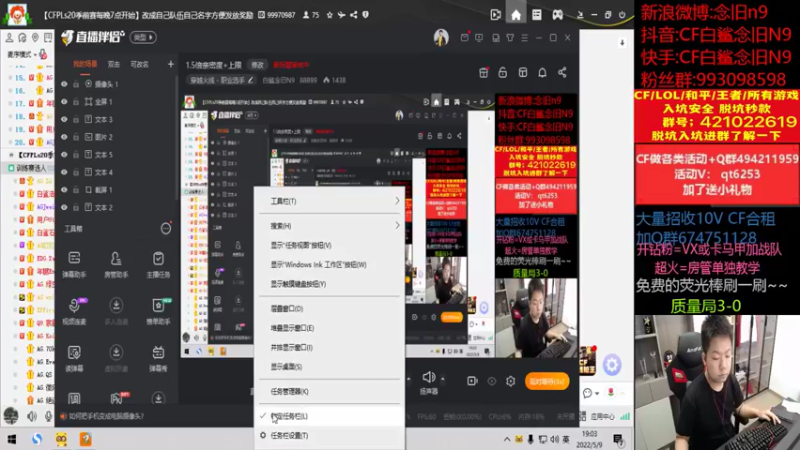Click the share icon in stream header
The image size is (800, 450).
point(562,72)
